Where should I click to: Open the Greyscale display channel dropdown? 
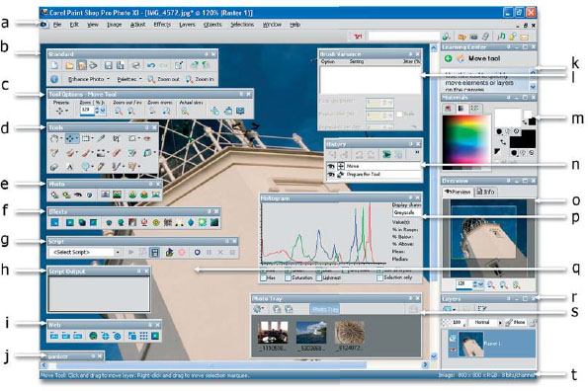click(407, 212)
